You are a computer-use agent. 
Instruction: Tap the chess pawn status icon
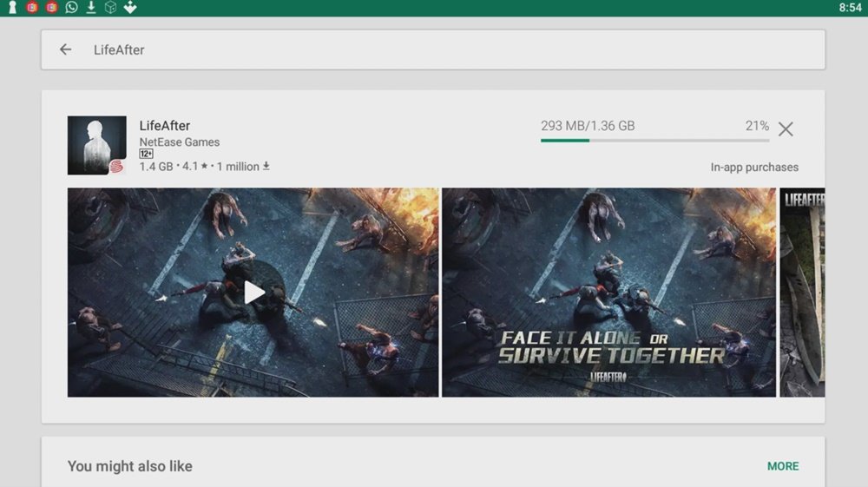[12, 7]
